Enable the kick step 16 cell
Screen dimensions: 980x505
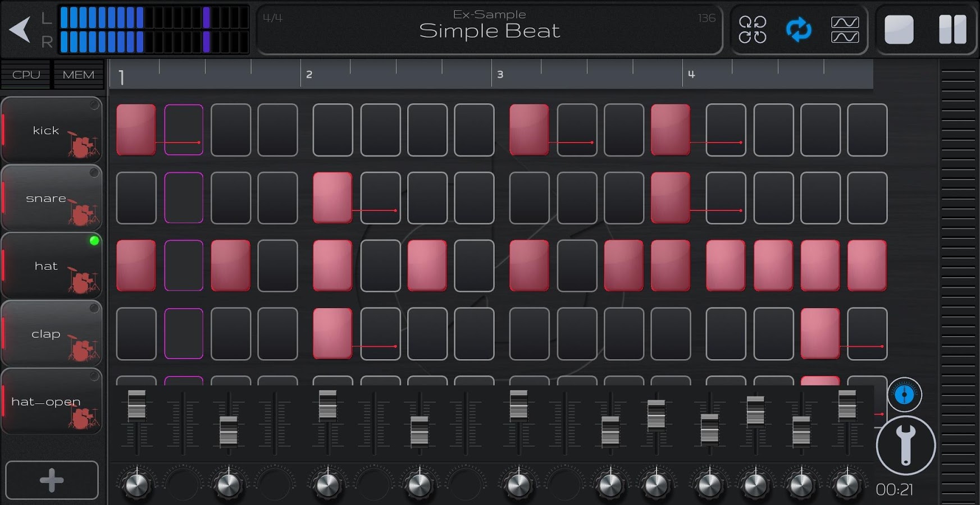pyautogui.click(x=867, y=130)
